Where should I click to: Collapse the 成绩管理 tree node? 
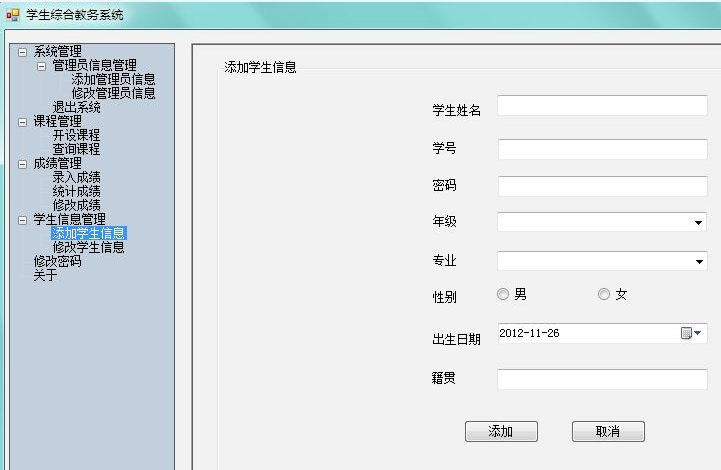point(22,164)
